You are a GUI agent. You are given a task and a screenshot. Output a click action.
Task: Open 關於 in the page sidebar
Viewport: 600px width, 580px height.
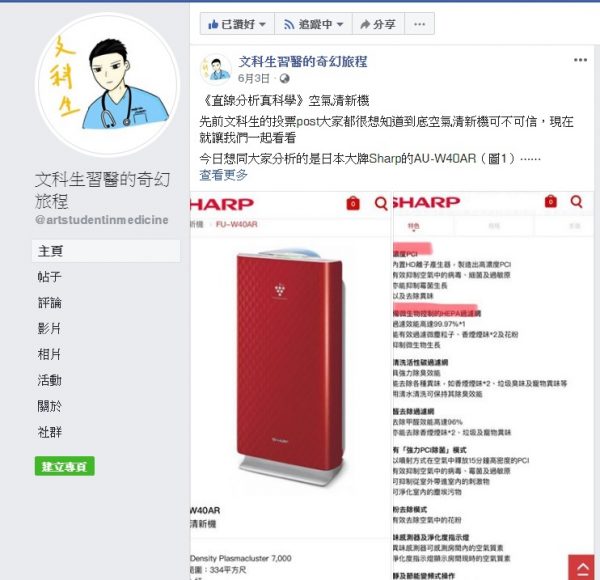pyautogui.click(x=49, y=406)
